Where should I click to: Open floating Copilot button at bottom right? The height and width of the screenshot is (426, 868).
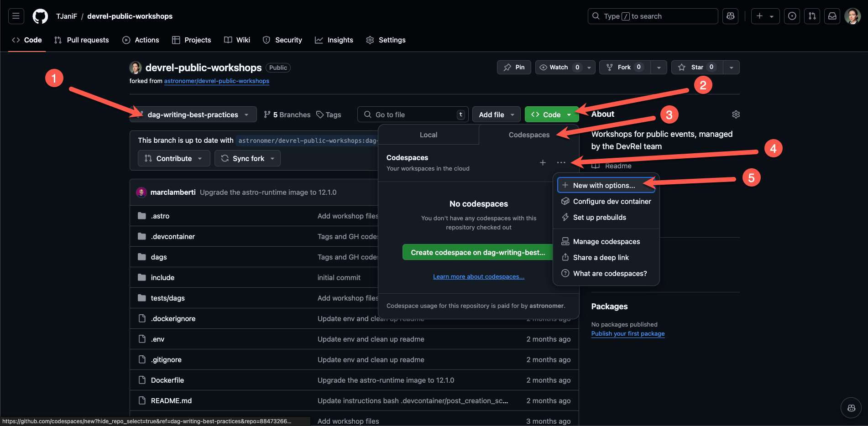pos(851,408)
